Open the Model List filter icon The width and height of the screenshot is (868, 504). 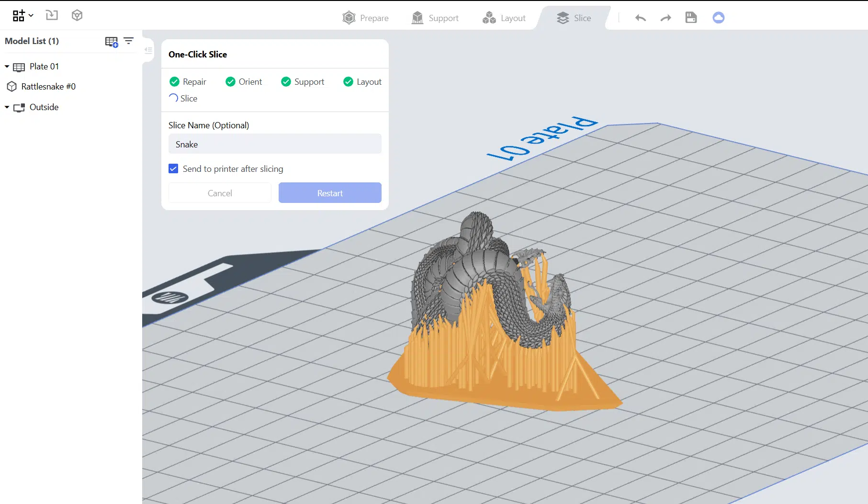129,41
